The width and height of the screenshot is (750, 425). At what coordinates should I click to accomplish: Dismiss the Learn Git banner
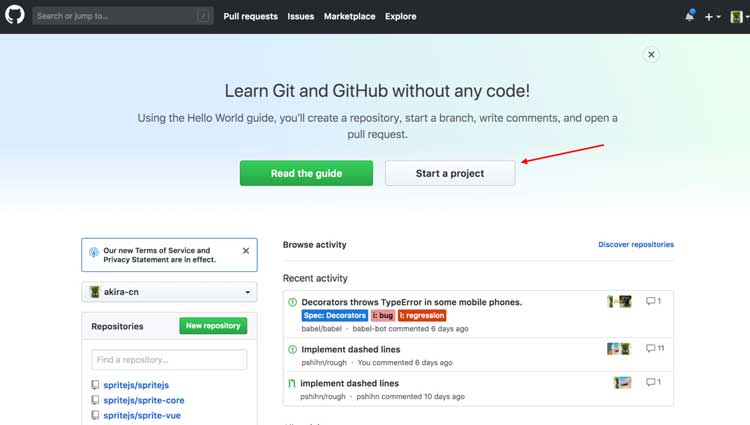coord(651,54)
